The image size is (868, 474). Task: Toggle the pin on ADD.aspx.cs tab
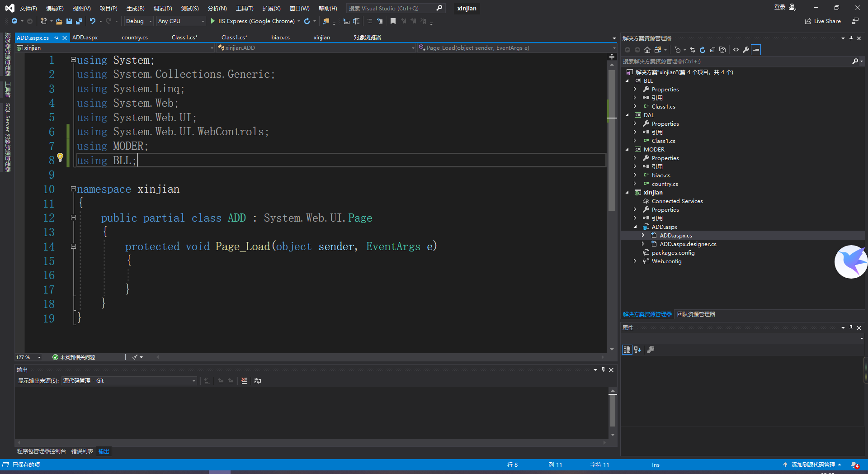point(57,38)
